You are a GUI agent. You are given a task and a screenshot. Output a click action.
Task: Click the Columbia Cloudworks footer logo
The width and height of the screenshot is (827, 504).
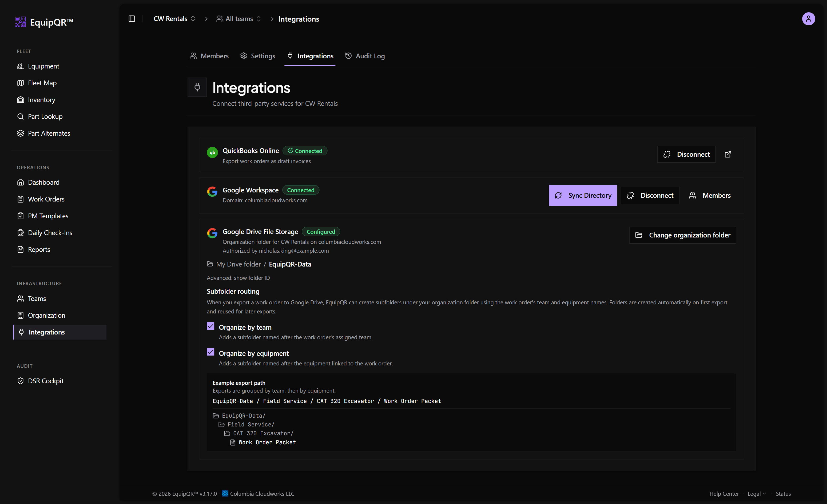pyautogui.click(x=225, y=493)
